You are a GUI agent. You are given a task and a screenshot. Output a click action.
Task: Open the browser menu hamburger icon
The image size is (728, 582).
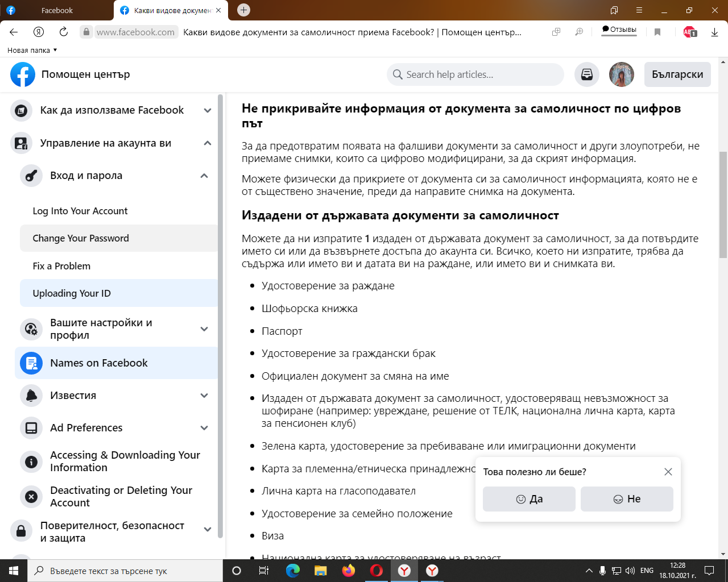pyautogui.click(x=639, y=10)
